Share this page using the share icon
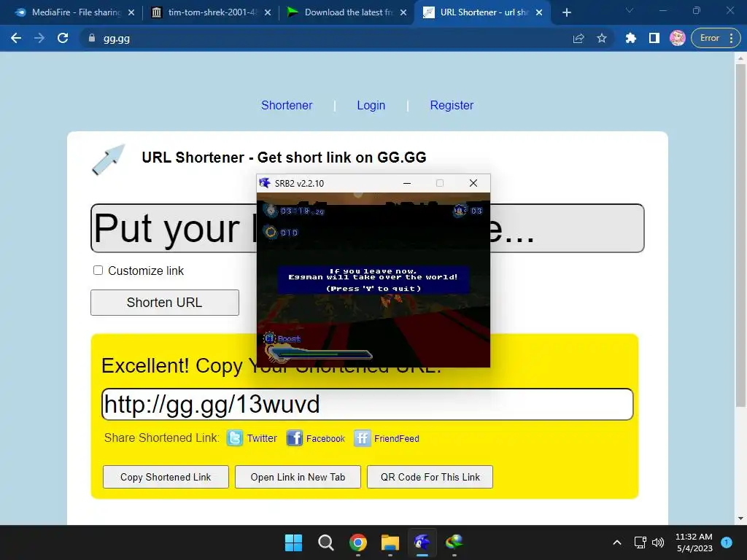The height and width of the screenshot is (560, 747). pyautogui.click(x=578, y=38)
